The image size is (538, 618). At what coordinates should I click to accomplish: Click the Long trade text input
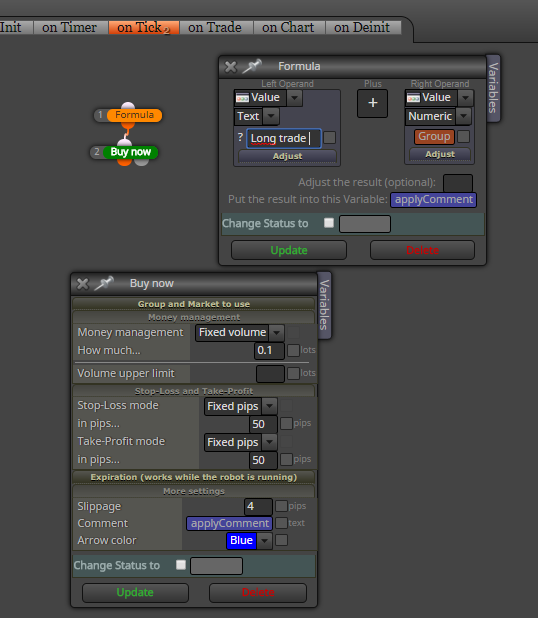[284, 138]
